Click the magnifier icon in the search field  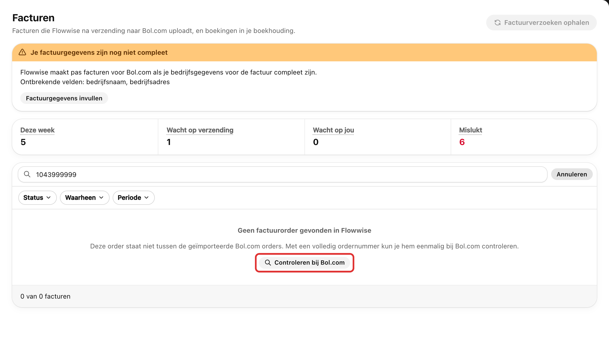(x=27, y=174)
